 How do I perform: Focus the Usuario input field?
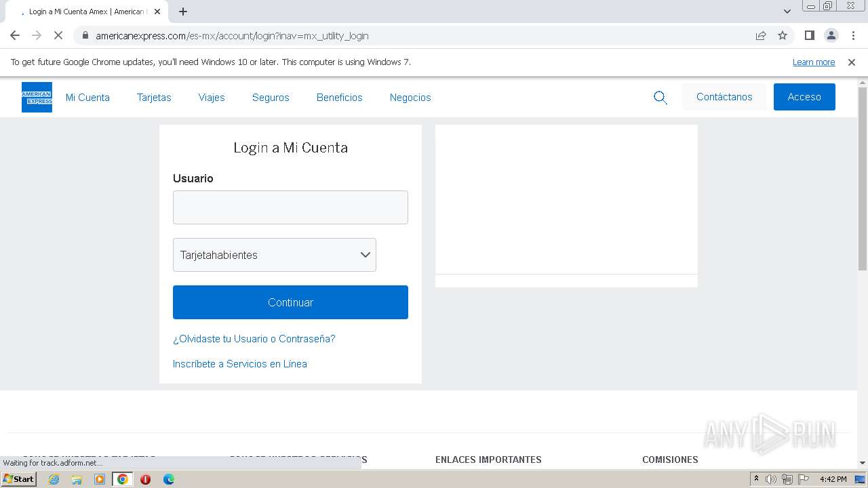(290, 207)
